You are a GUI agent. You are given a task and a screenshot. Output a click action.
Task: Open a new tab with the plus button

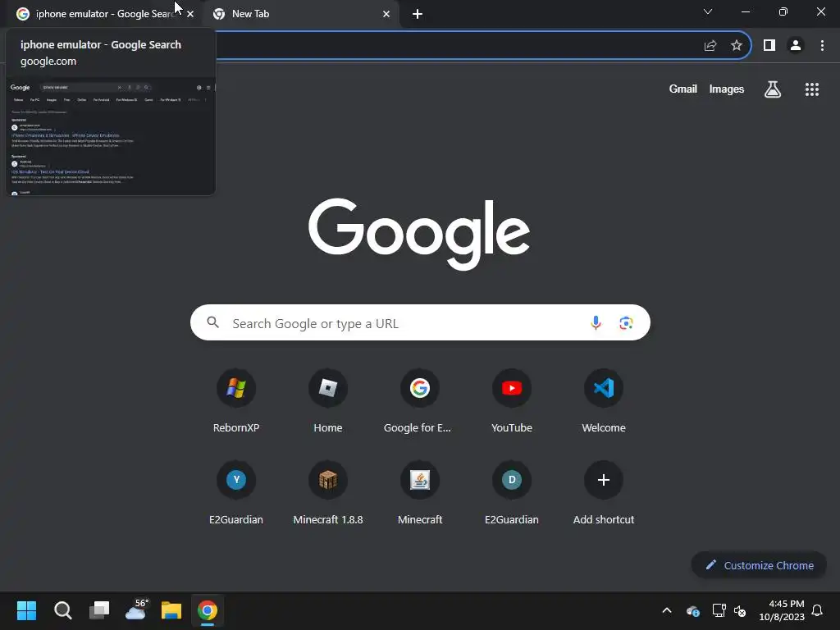click(x=418, y=14)
